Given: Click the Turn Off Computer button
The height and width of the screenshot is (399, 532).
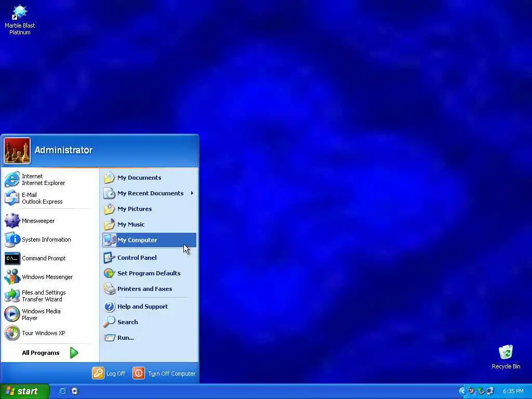Looking at the screenshot, I should [x=164, y=374].
